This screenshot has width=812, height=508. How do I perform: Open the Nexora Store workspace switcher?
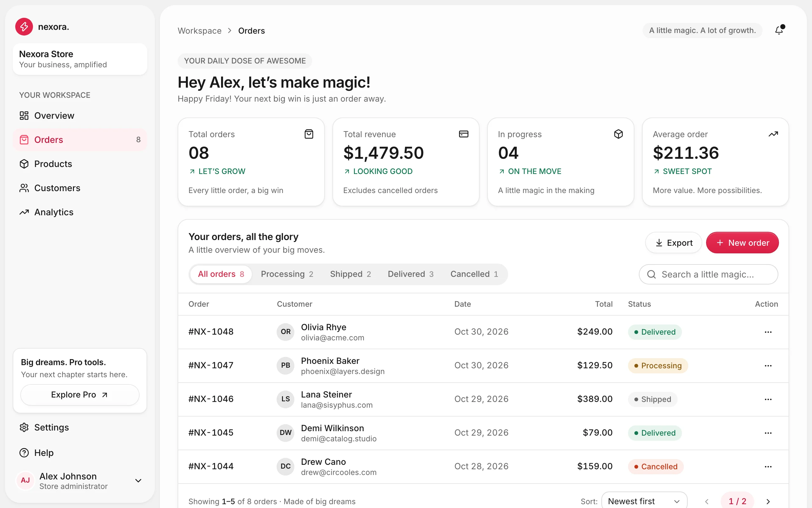[x=80, y=59]
